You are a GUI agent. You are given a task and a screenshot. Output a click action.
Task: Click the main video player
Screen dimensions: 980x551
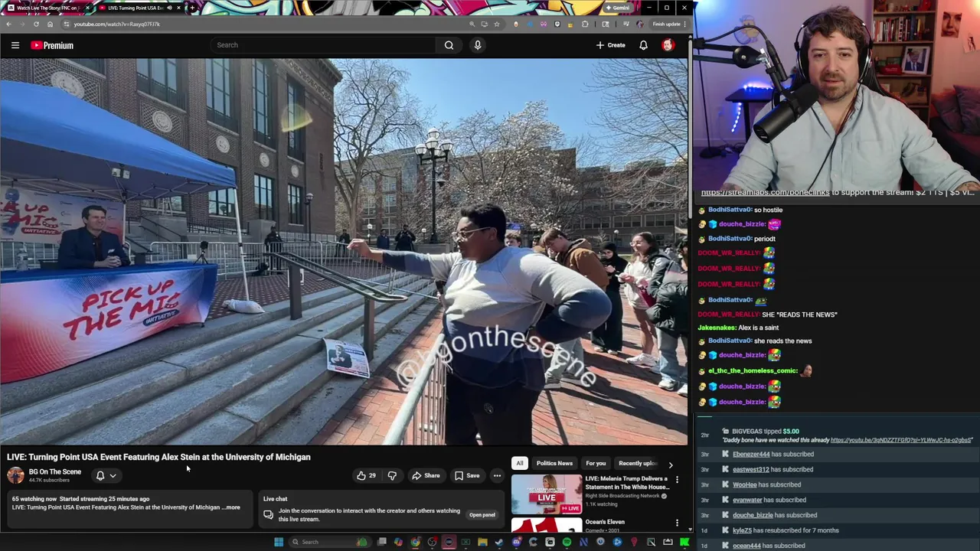(344, 252)
